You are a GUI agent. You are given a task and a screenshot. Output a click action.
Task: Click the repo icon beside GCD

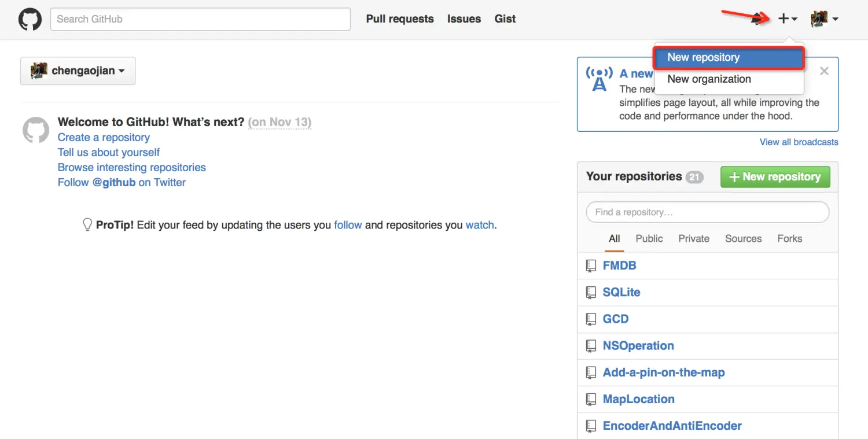click(591, 319)
